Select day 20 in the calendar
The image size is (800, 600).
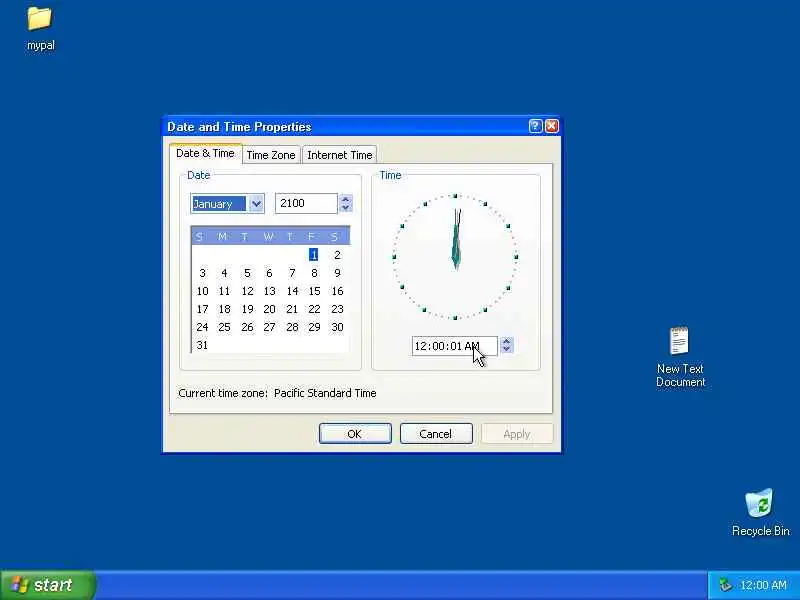pos(269,309)
